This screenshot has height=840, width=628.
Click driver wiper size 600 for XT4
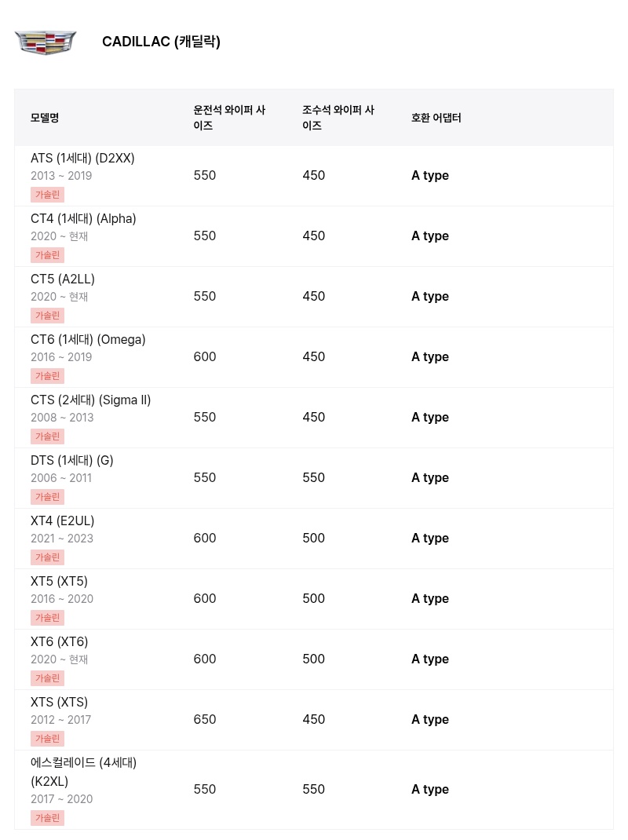[205, 539]
